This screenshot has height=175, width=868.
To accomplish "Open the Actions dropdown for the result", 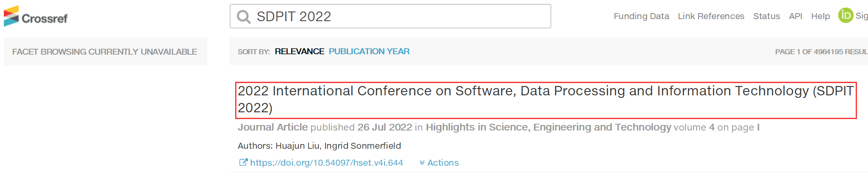I will (439, 163).
